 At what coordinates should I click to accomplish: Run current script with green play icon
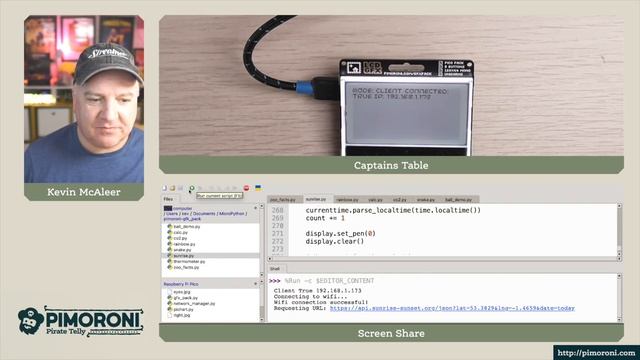[191, 188]
